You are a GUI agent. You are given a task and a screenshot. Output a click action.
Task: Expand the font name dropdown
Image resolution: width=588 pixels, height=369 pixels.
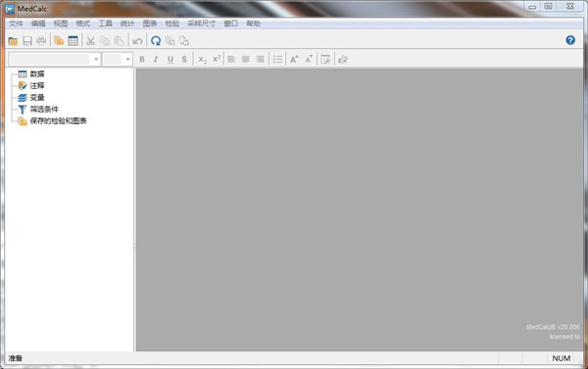click(x=96, y=59)
